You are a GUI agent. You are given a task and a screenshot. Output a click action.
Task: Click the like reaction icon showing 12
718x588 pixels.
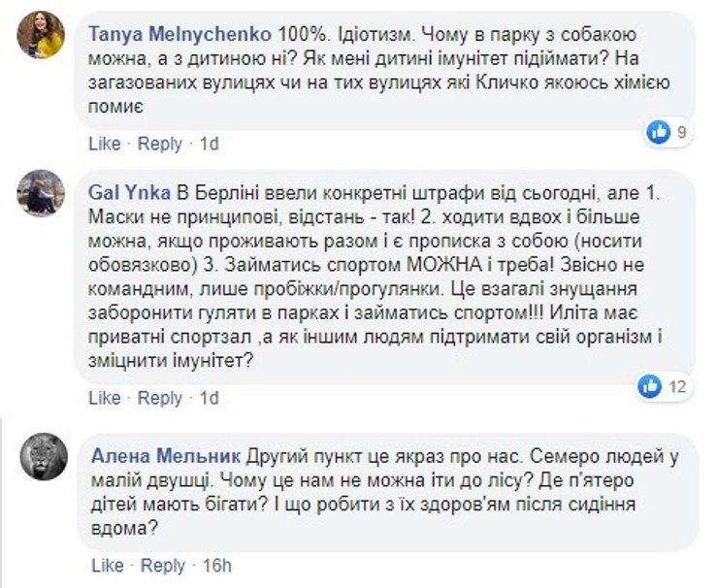[649, 386]
